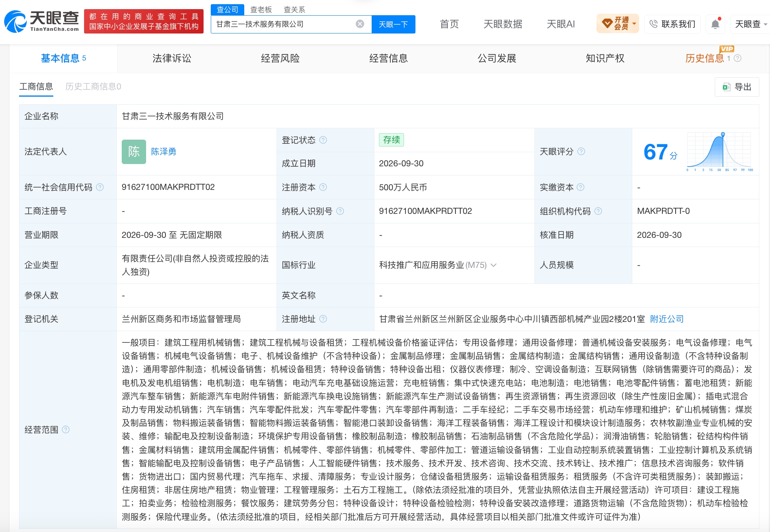The height and width of the screenshot is (532, 770).
Task: Click the TianYanCha logo
Action: point(41,22)
